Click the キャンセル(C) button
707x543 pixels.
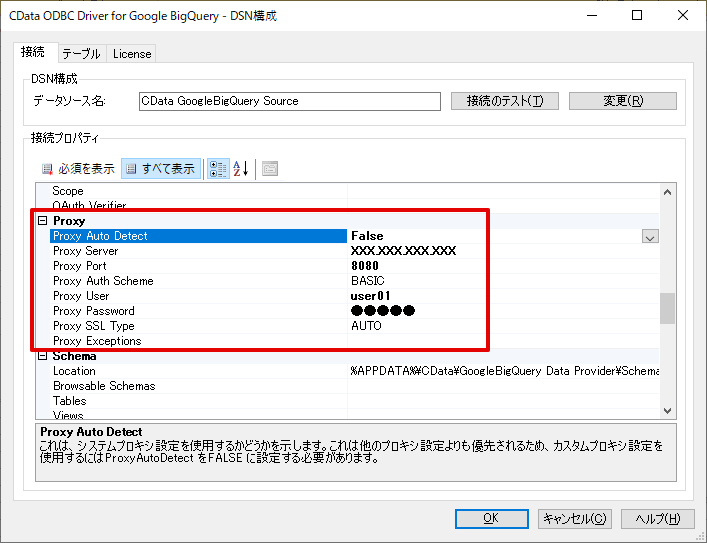click(574, 519)
